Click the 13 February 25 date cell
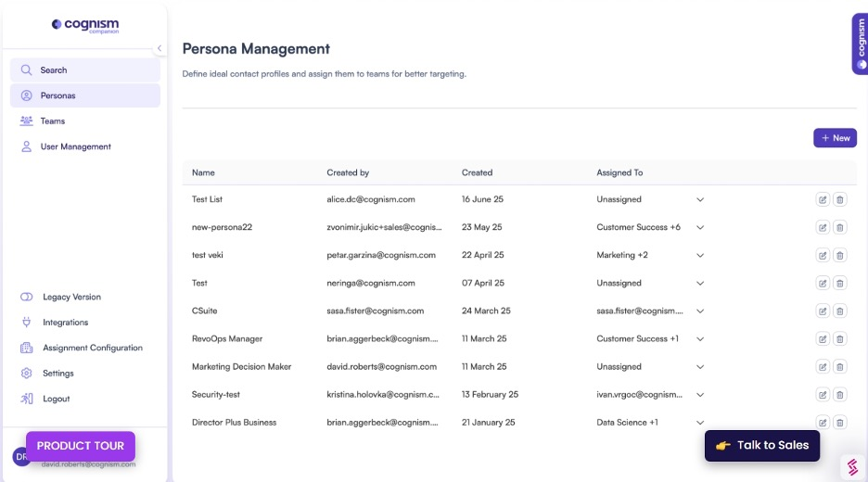Screen dimensions: 868x482 490,395
